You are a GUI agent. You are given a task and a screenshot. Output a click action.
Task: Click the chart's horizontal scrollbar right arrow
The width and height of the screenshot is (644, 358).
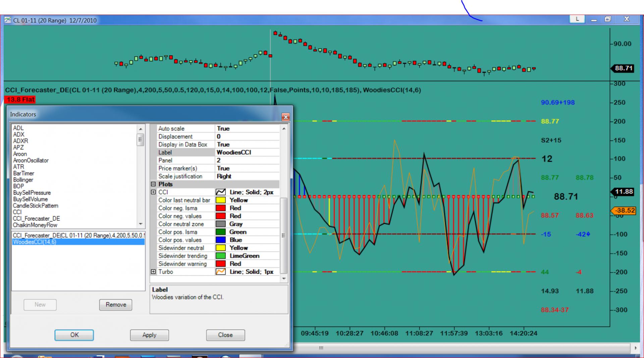tap(636, 348)
